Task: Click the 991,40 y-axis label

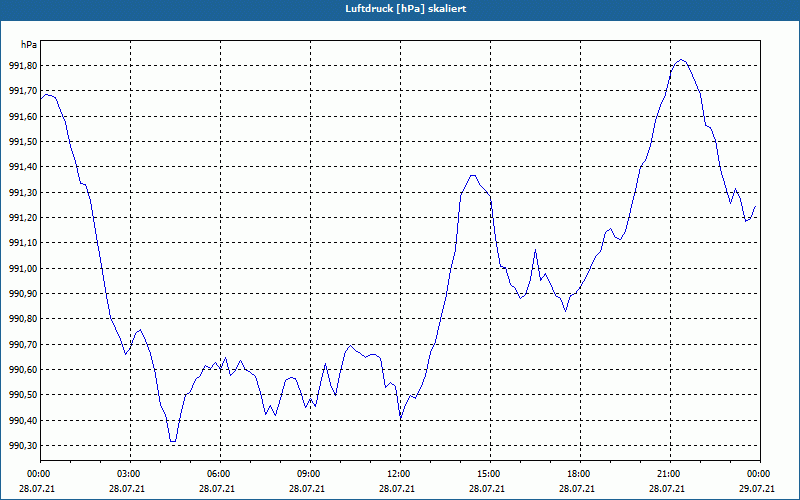Action: point(23,167)
